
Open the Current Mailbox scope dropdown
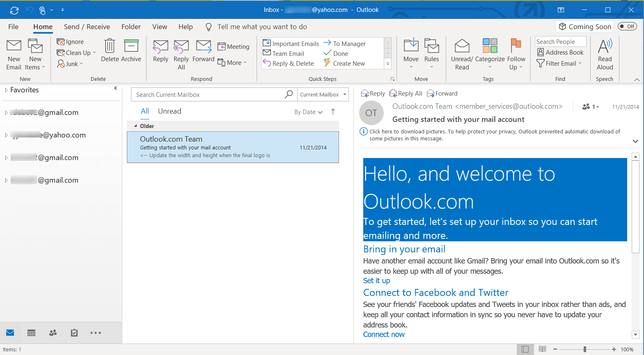point(323,94)
